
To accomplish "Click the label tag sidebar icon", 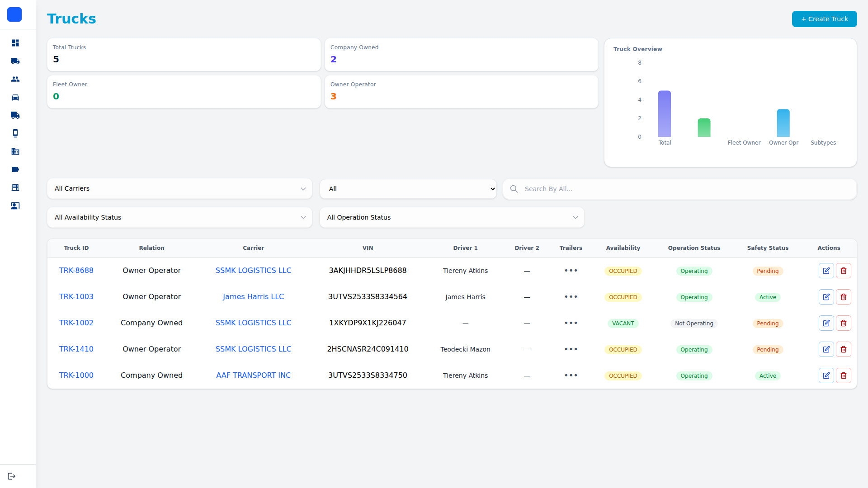I will click(15, 169).
